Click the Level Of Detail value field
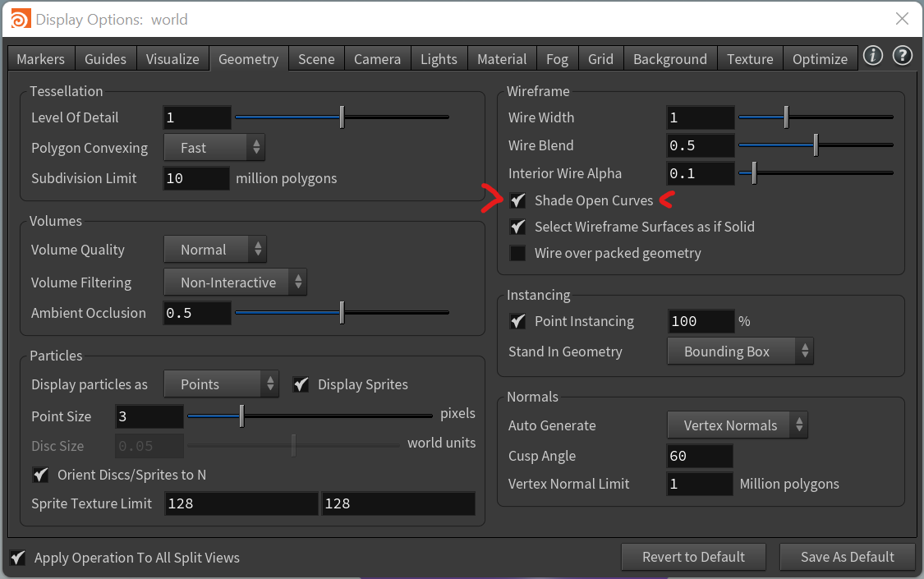 click(x=197, y=117)
